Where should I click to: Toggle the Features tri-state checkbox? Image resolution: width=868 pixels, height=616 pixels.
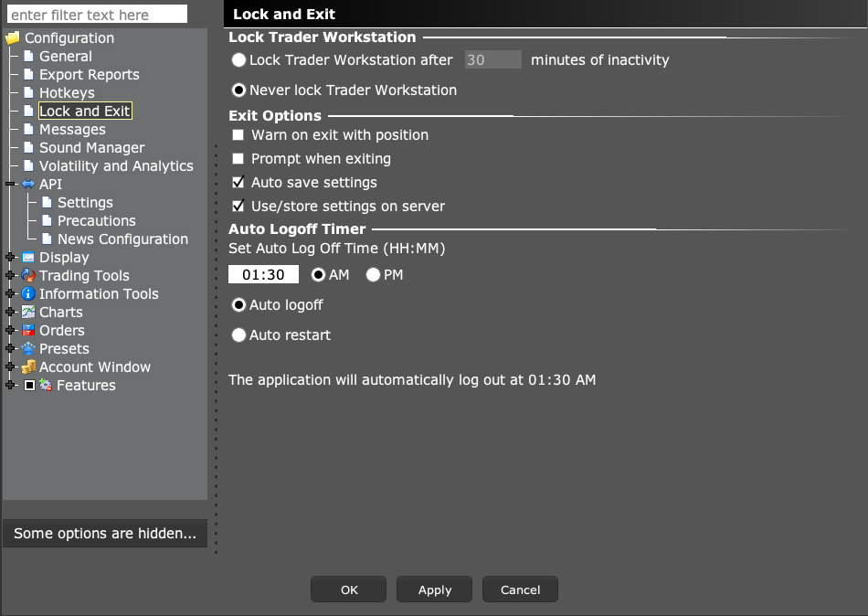coord(29,385)
